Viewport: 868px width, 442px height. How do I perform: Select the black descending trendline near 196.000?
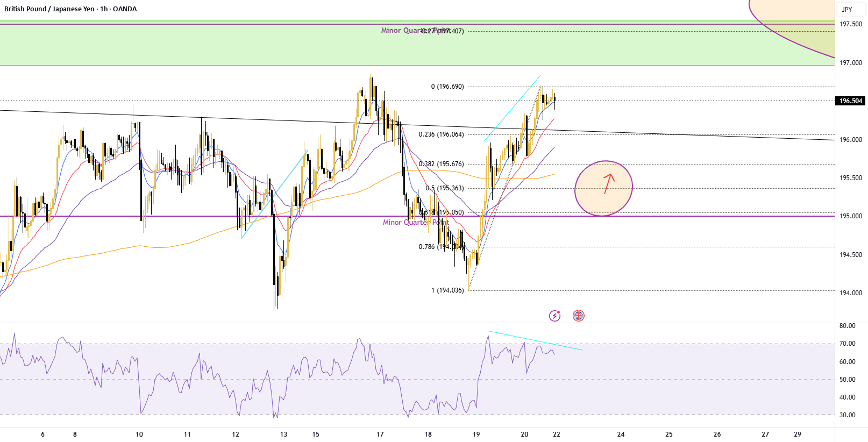417,125
